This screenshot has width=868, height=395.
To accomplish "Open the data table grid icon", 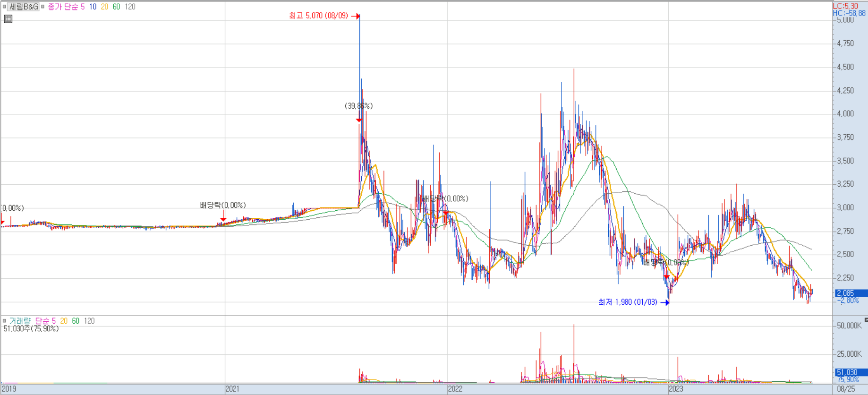I will point(8,19).
